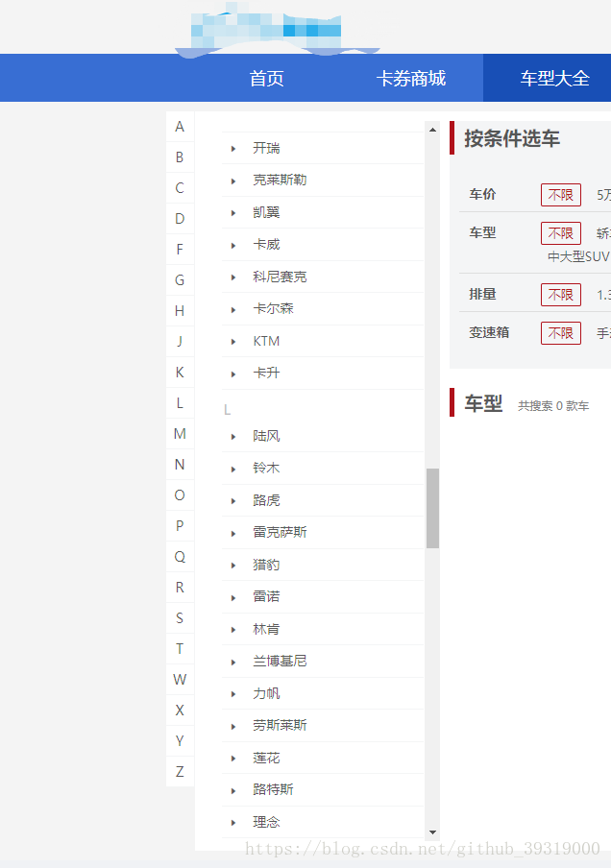Select letter H in alphabet index

pos(180,310)
